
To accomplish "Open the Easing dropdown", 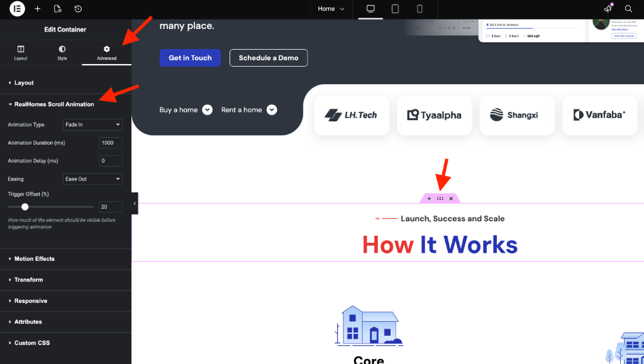I will (x=92, y=179).
